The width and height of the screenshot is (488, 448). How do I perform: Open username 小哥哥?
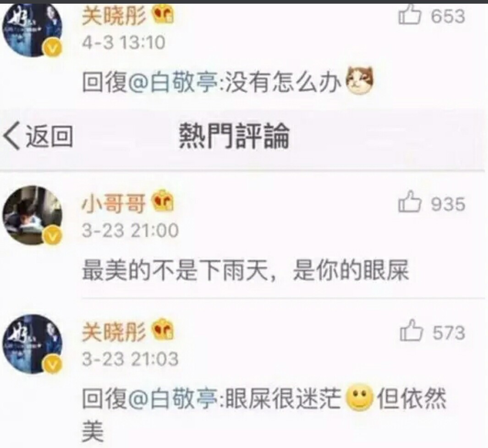coord(114,204)
